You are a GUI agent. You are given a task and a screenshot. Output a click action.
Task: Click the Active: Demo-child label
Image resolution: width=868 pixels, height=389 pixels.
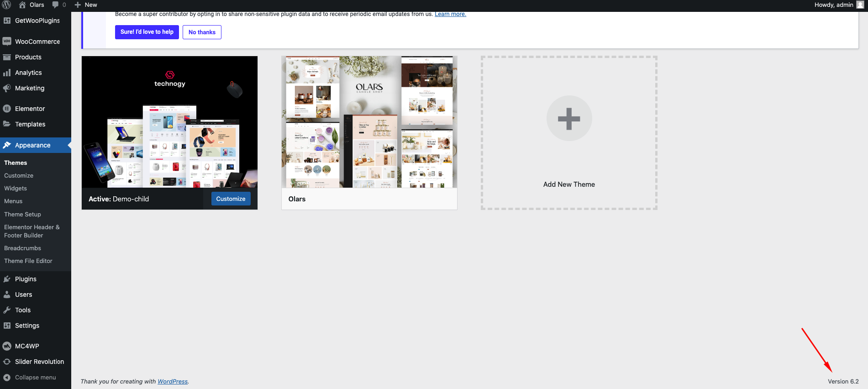click(x=119, y=199)
